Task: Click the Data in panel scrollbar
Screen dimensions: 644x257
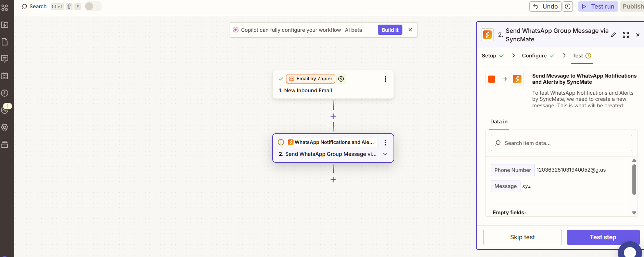Action: click(x=634, y=180)
